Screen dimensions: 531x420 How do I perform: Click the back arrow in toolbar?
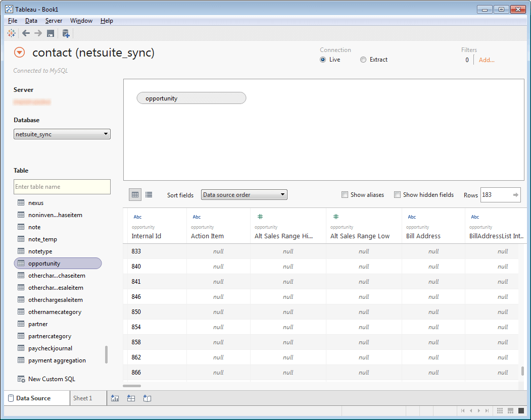[26, 33]
